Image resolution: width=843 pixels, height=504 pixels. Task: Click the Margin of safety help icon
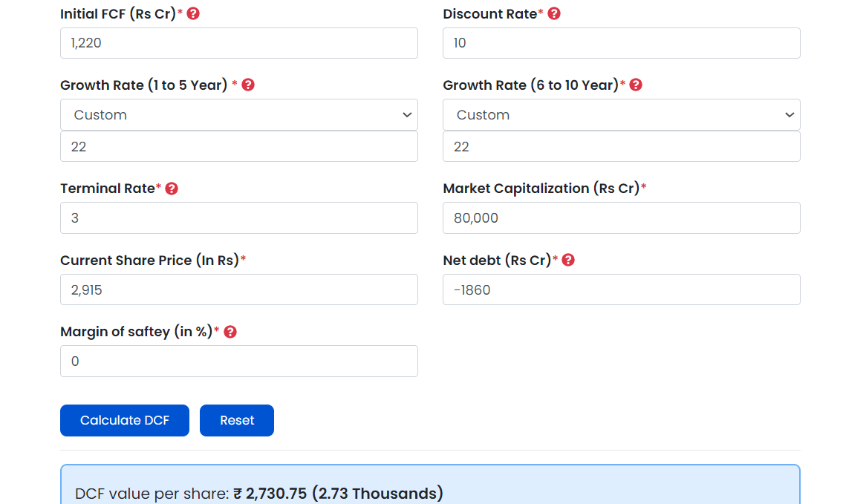230,332
